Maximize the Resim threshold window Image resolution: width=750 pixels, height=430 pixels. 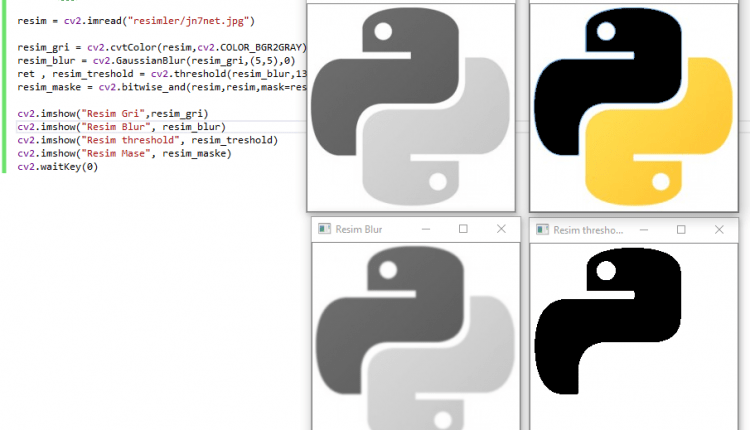pos(681,229)
